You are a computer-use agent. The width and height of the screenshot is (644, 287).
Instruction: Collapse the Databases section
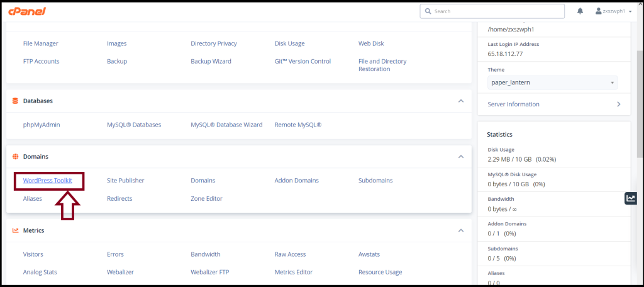[461, 101]
